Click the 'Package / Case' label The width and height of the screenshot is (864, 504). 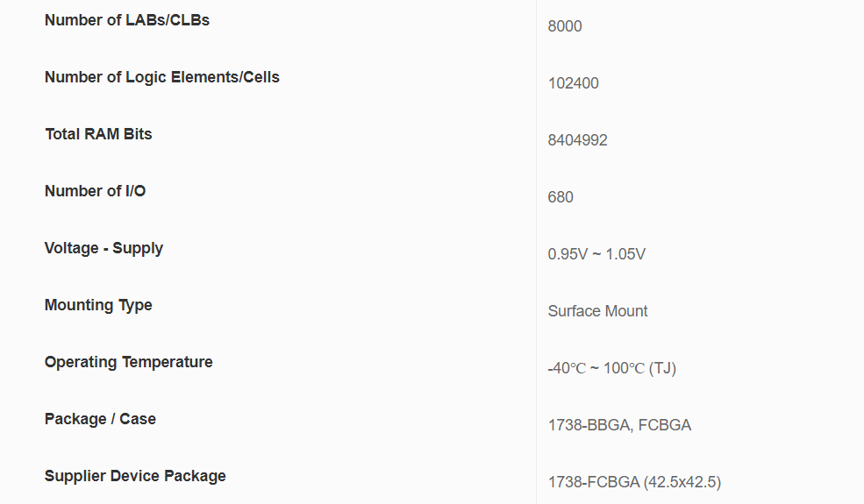pyautogui.click(x=100, y=419)
